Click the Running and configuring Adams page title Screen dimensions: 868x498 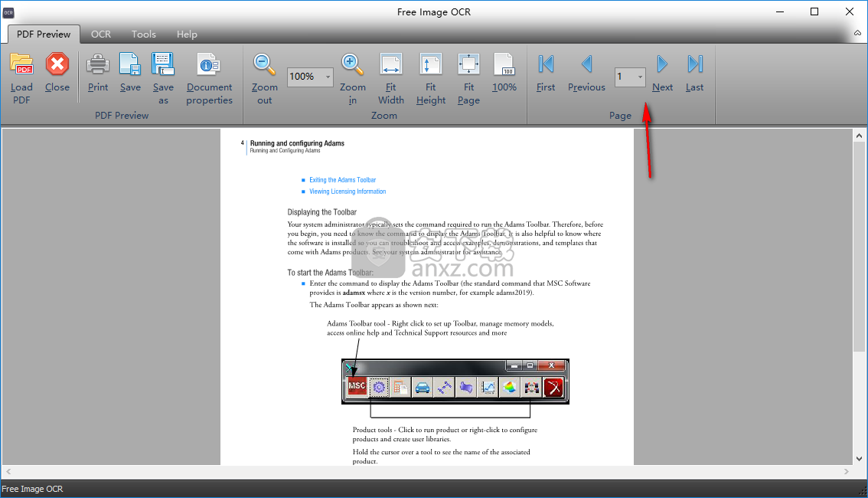(x=297, y=143)
